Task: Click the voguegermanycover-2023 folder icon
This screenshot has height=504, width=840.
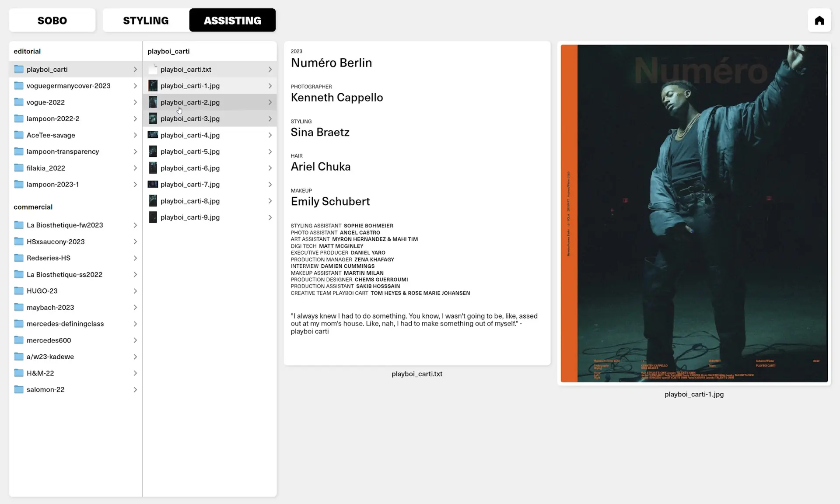Action: (19, 86)
